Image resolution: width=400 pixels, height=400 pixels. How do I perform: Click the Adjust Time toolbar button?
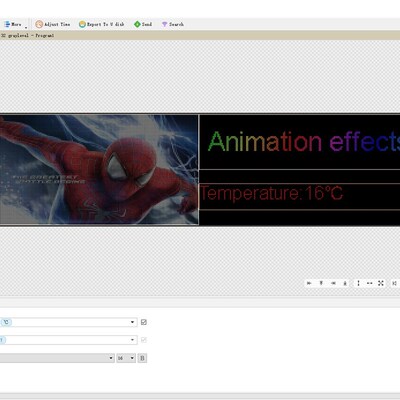[53, 24]
